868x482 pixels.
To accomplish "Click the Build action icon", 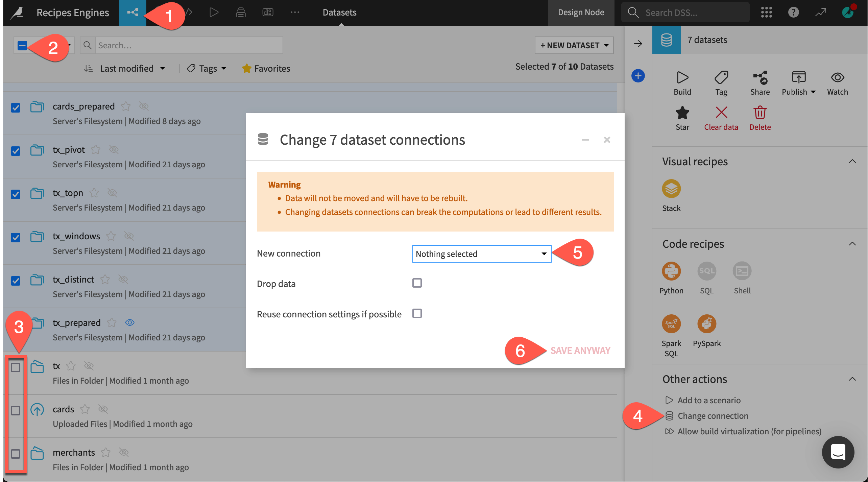I will pyautogui.click(x=682, y=77).
